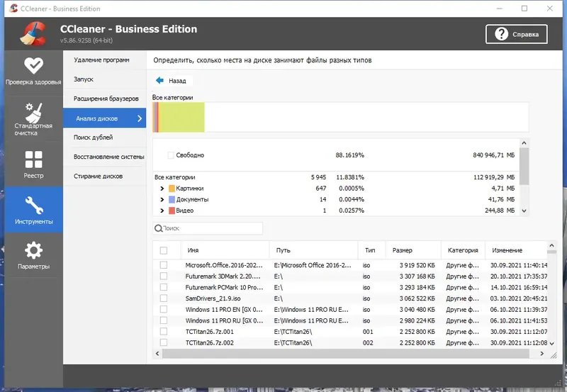Sort table by Имя (Name) column

[x=225, y=250]
